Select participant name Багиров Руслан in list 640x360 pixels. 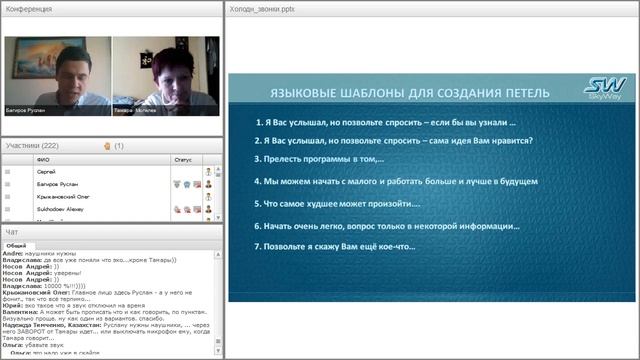click(x=57, y=184)
